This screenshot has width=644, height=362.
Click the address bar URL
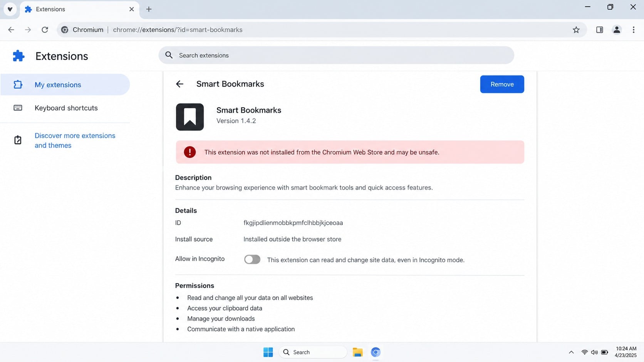[178, 30]
